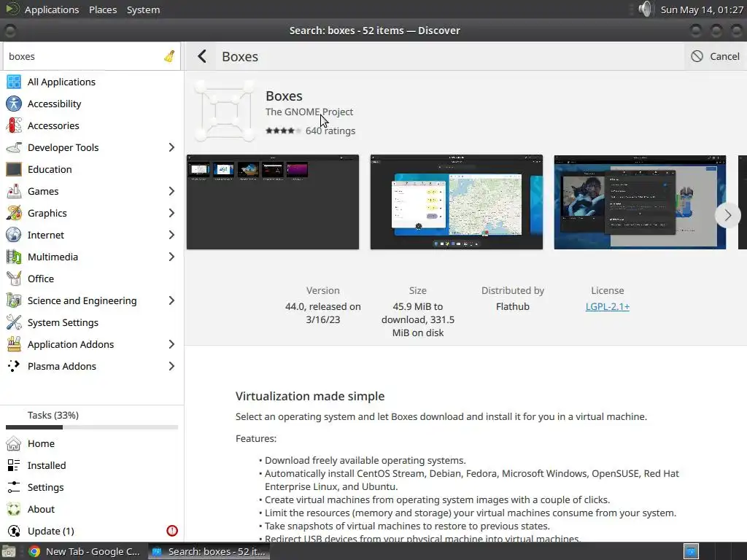Open the Applications menu in the top panel
This screenshot has height=560, width=747.
click(52, 9)
